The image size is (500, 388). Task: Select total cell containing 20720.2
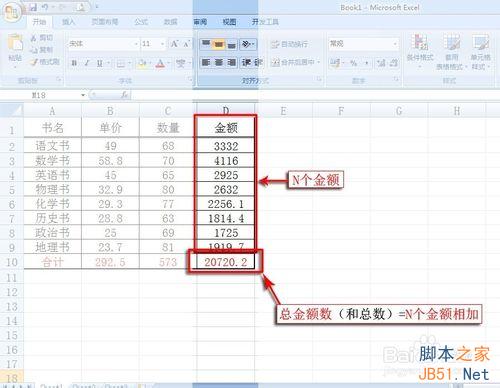(x=226, y=262)
